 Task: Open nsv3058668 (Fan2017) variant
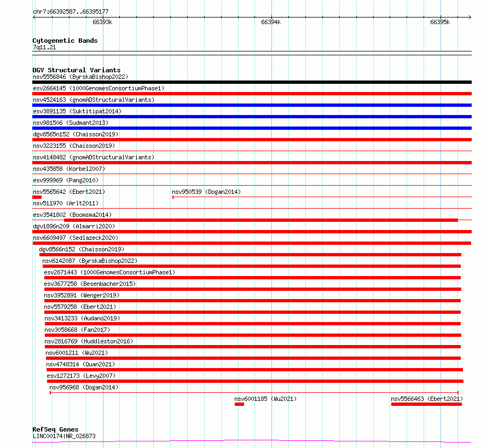coord(77,330)
